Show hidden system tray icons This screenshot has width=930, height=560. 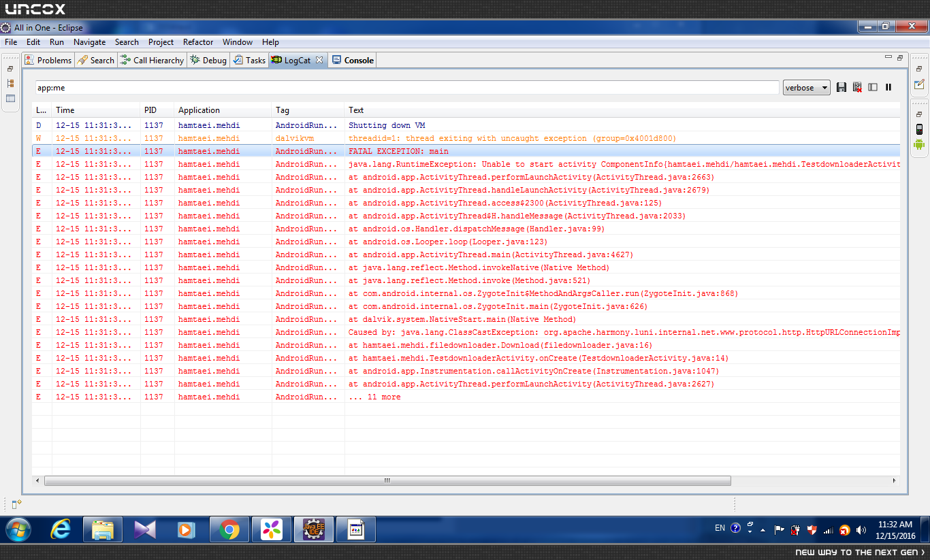(763, 529)
